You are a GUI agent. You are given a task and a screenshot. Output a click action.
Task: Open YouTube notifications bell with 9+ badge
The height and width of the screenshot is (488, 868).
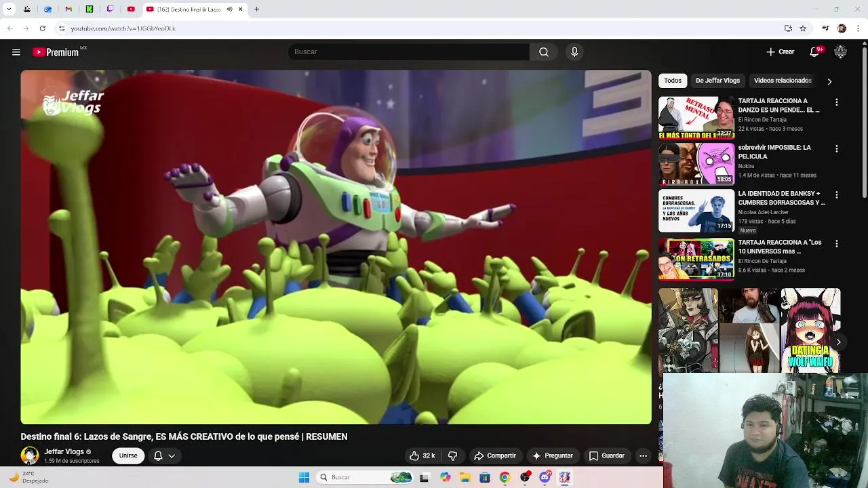tap(816, 52)
